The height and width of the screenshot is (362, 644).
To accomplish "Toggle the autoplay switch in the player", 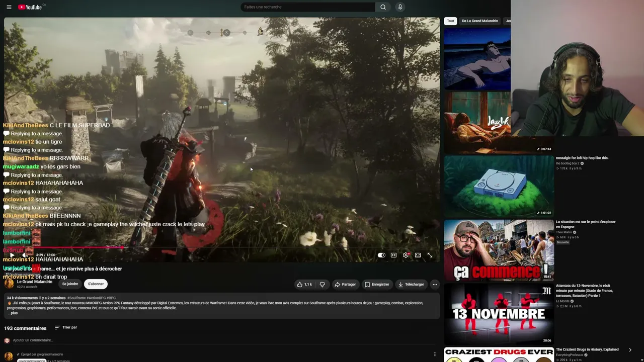I will pyautogui.click(x=381, y=255).
